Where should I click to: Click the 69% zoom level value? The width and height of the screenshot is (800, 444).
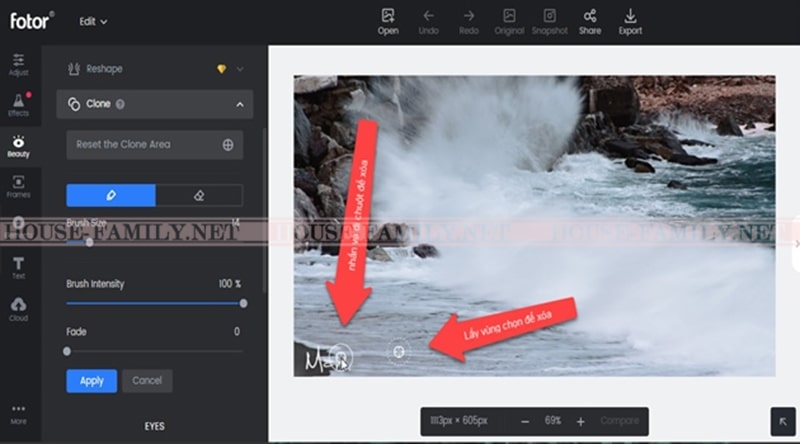(553, 421)
